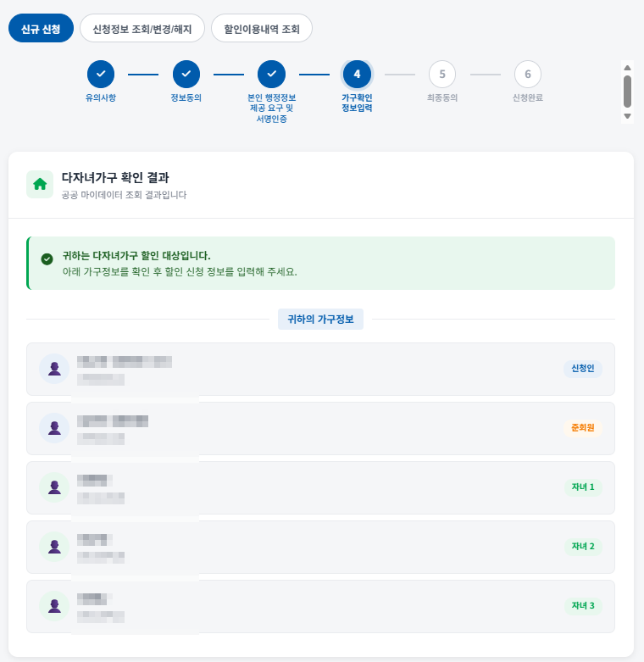Select step 4 circle 가구확인 정보입력
644x662 pixels.
pyautogui.click(x=357, y=74)
